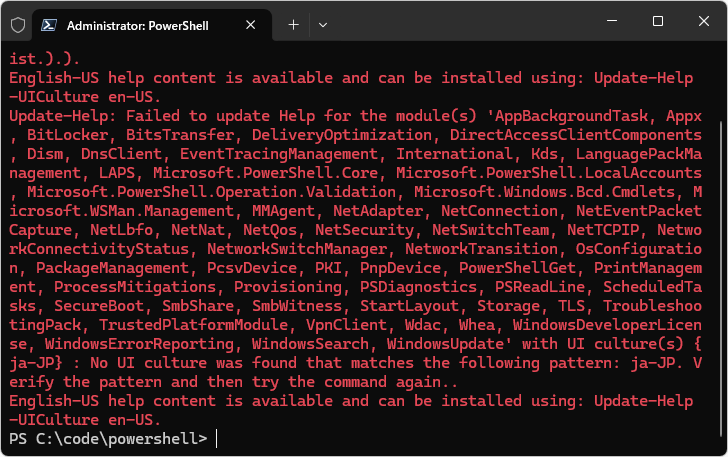Viewport: 728px width, 457px height.
Task: Open a new tab with the plus button
Action: coord(293,24)
